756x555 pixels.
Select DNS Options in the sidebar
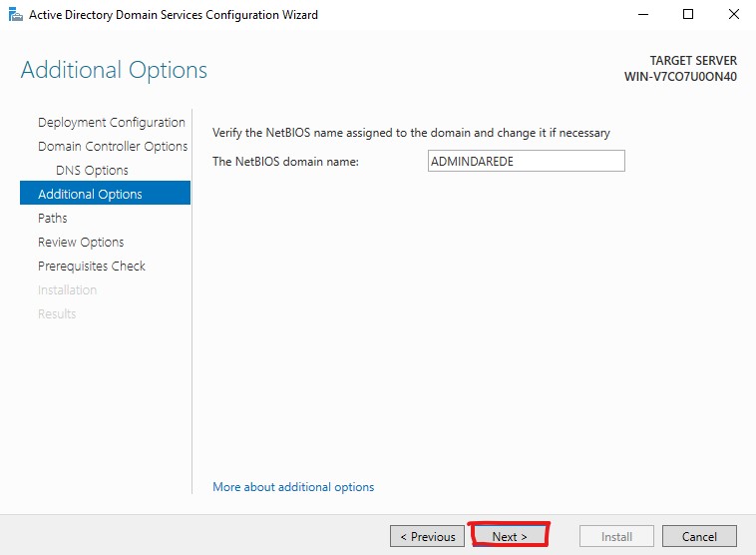tap(92, 171)
